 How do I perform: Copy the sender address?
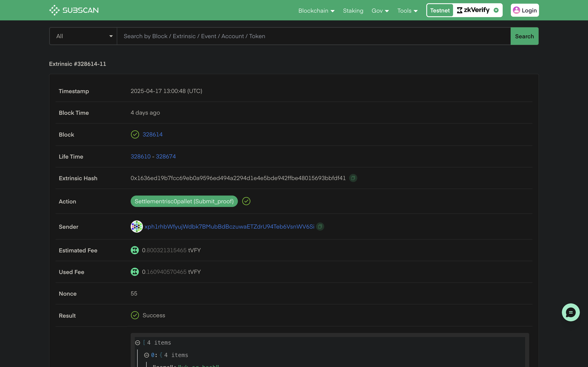click(x=320, y=227)
